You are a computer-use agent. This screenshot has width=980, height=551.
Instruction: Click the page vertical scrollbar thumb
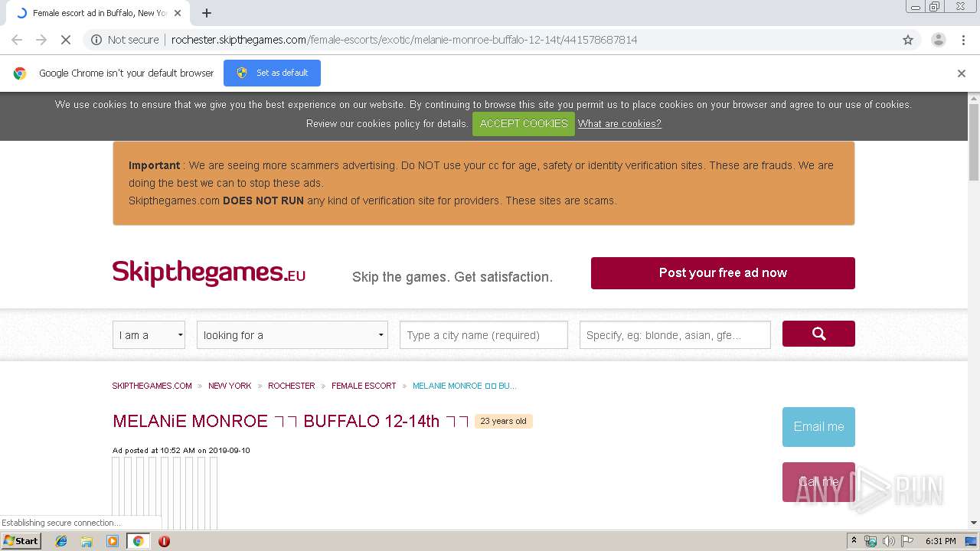click(974, 143)
